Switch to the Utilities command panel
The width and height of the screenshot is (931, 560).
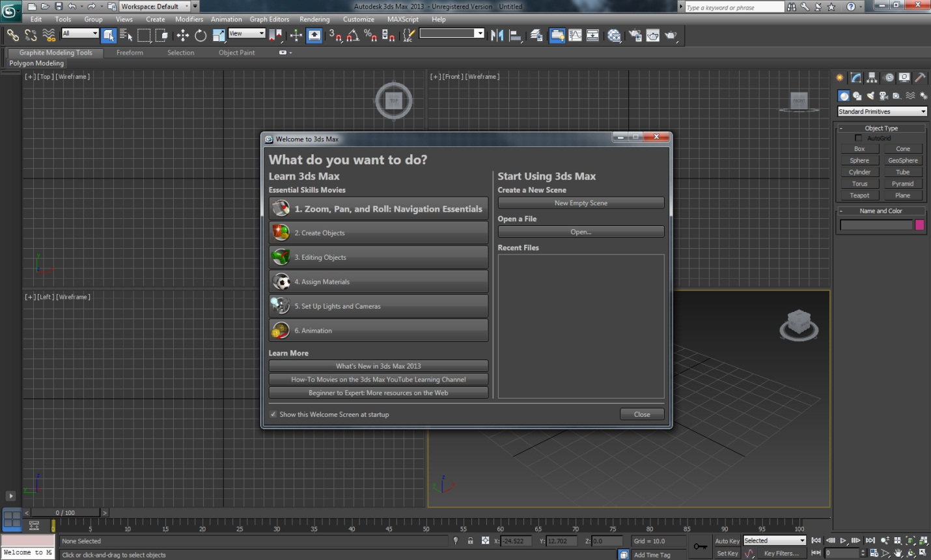920,77
